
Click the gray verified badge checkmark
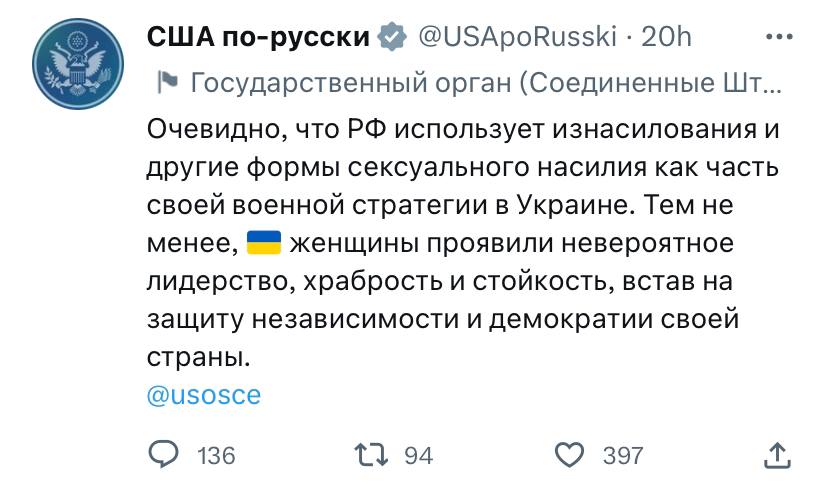coord(394,38)
